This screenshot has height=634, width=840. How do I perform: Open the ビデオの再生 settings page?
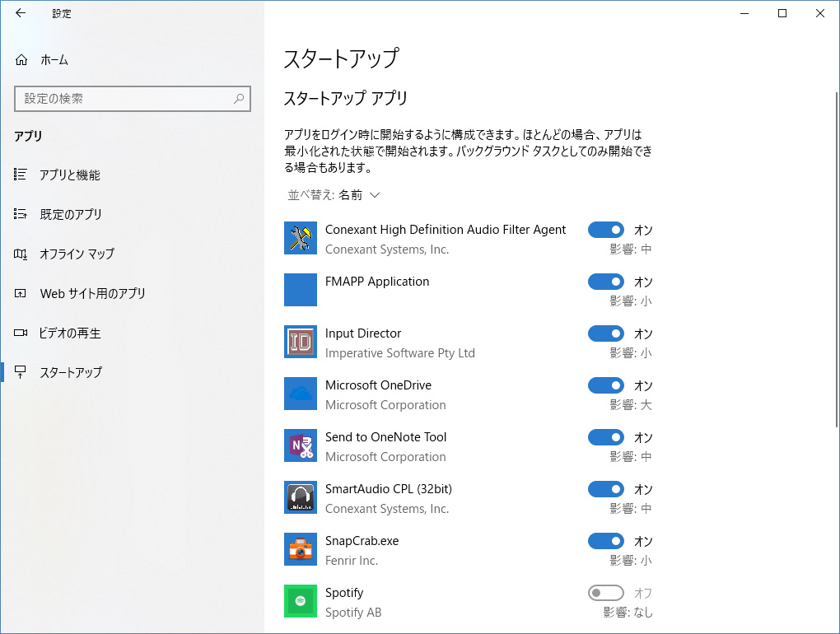click(70, 333)
